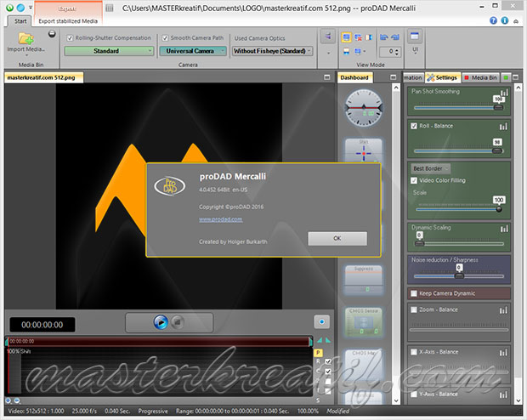The width and height of the screenshot is (527, 420).
Task: Click the Dashboard clock gauge widget
Action: [364, 108]
